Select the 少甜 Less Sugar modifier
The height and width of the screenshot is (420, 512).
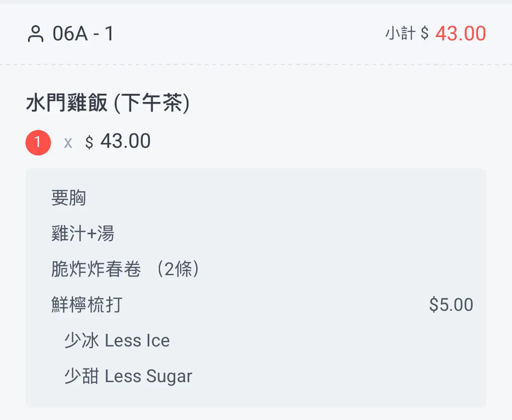[128, 376]
